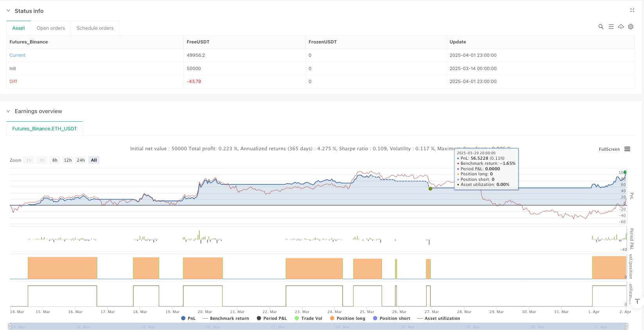Image resolution: width=644 pixels, height=330 pixels.
Task: Collapse the Earnings overview section
Action: [x=9, y=111]
